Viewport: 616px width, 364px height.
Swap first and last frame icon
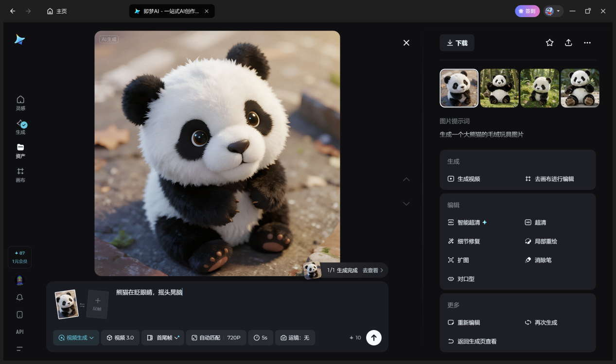(82, 305)
